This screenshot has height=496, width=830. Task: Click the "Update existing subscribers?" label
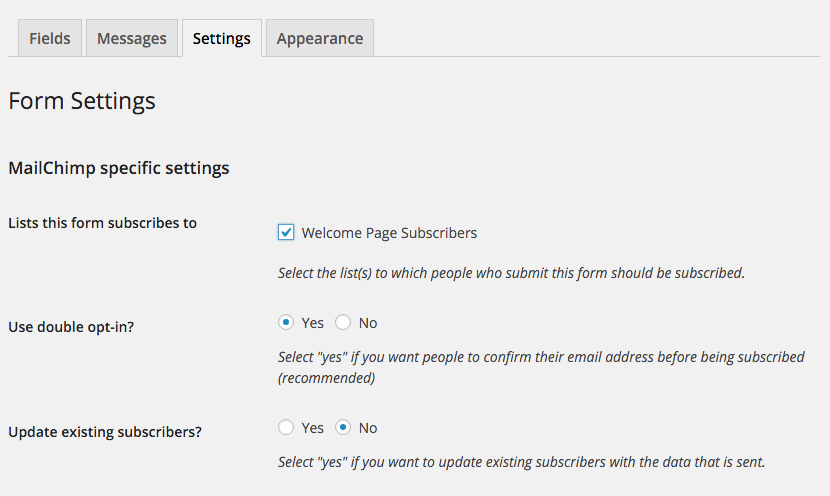[x=105, y=432]
